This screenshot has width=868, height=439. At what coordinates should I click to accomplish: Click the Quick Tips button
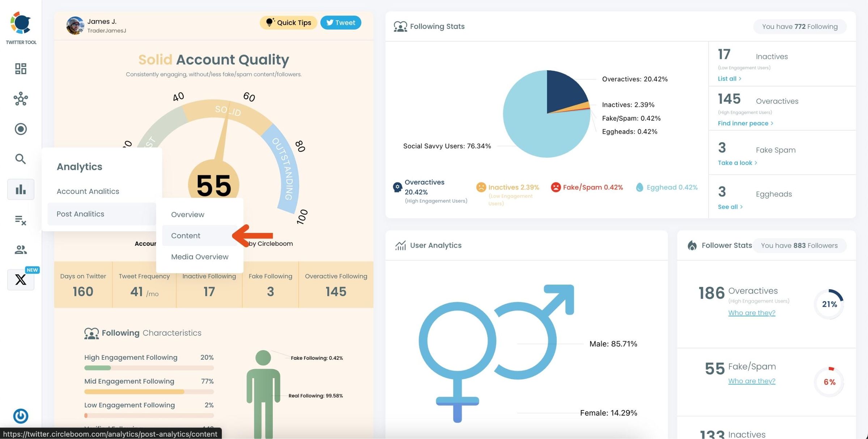point(289,22)
